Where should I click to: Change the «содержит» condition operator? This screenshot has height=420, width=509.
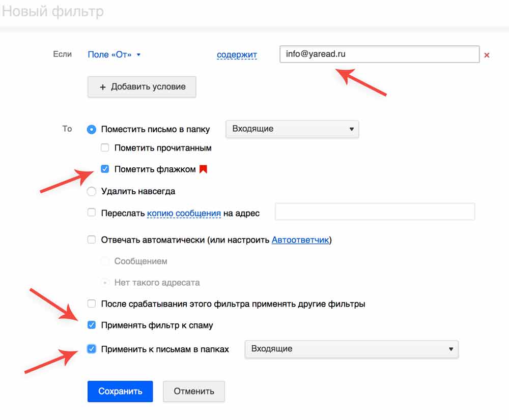click(237, 54)
